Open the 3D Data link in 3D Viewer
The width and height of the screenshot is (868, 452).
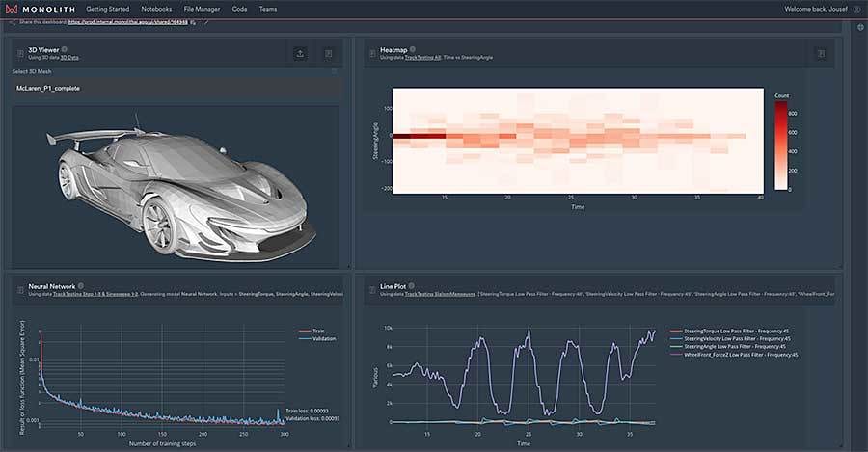pyautogui.click(x=69, y=58)
